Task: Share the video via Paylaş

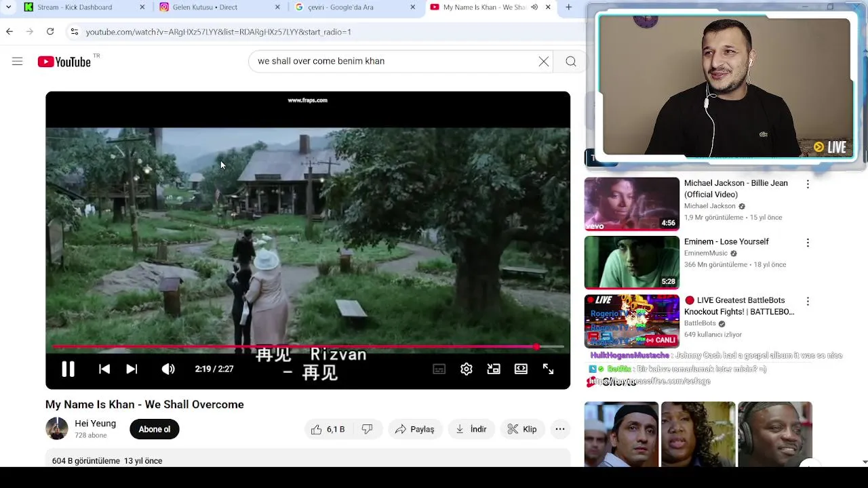Action: pos(415,429)
